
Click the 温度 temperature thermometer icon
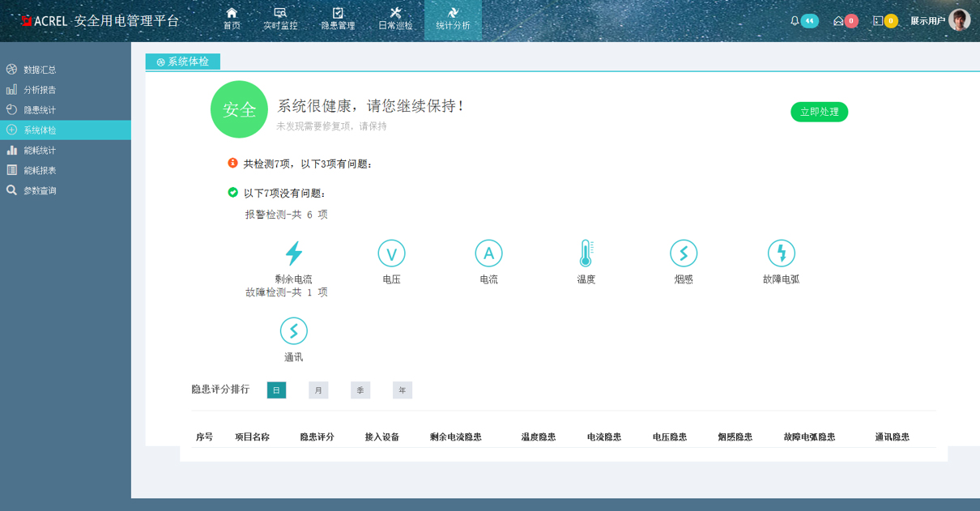coord(586,252)
